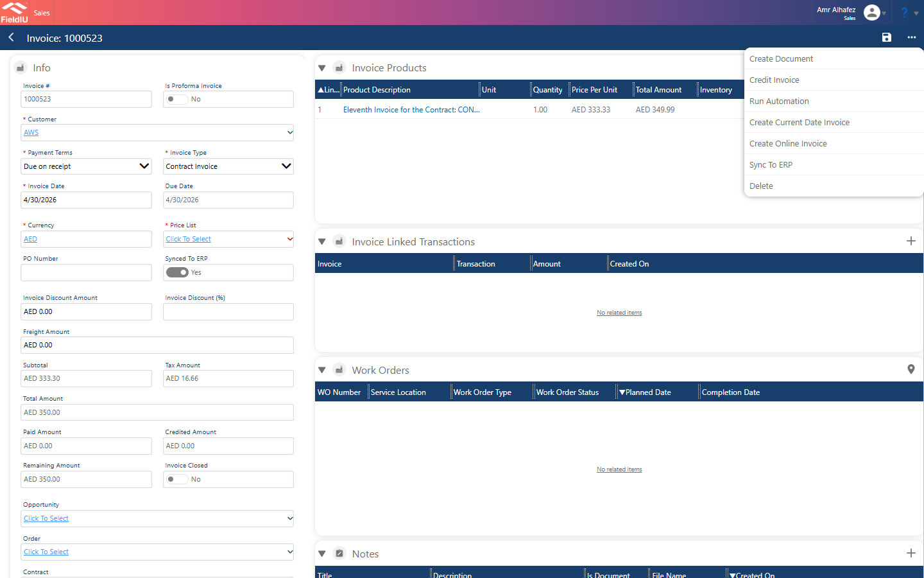Add a new Invoice Linked Transaction with plus
The height and width of the screenshot is (578, 924).
pyautogui.click(x=911, y=241)
